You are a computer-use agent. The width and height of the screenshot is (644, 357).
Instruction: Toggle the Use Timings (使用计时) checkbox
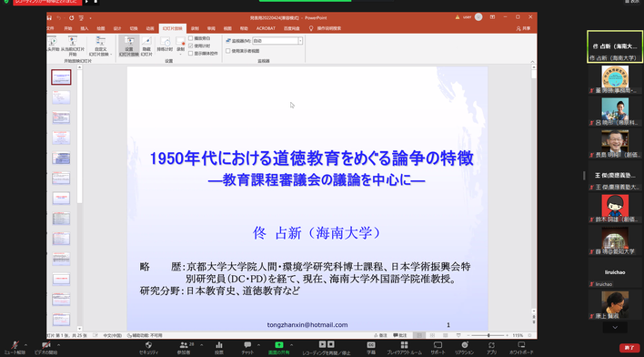[191, 46]
